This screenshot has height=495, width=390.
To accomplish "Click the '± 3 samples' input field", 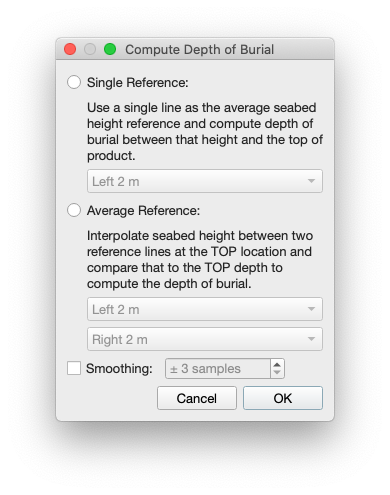I will pos(218,368).
